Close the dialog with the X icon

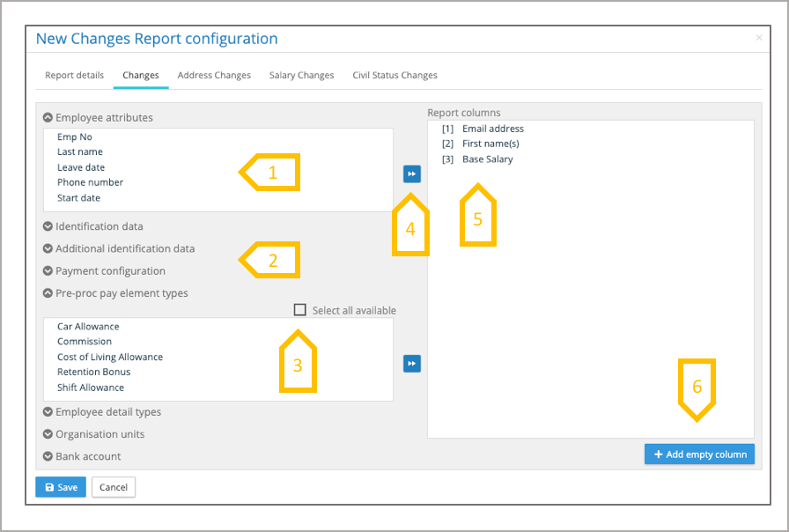pos(759,38)
